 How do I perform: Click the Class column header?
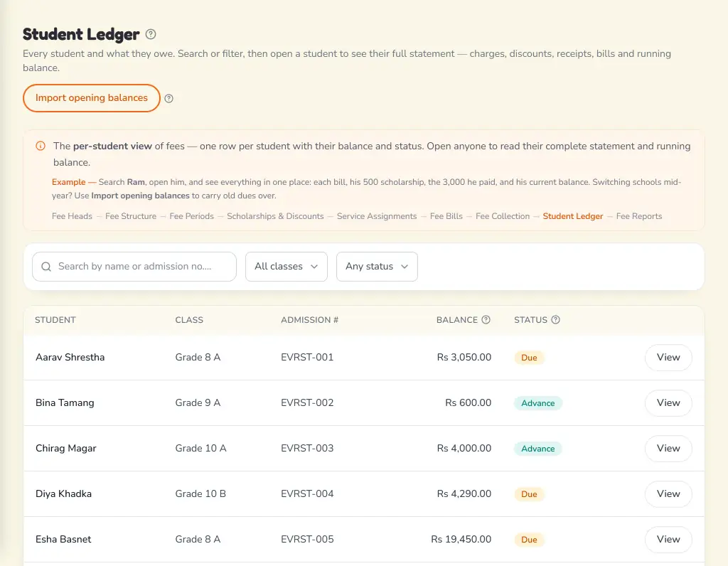click(189, 320)
